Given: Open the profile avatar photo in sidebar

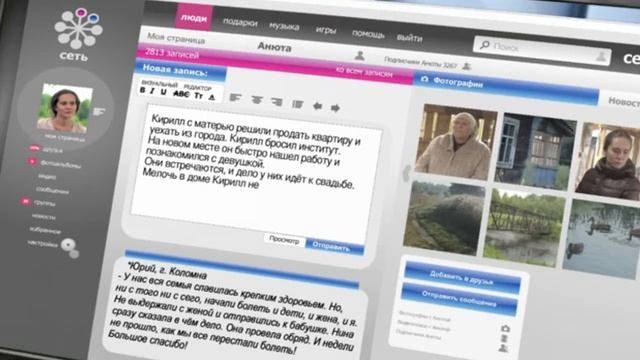Looking at the screenshot, I should (64, 108).
